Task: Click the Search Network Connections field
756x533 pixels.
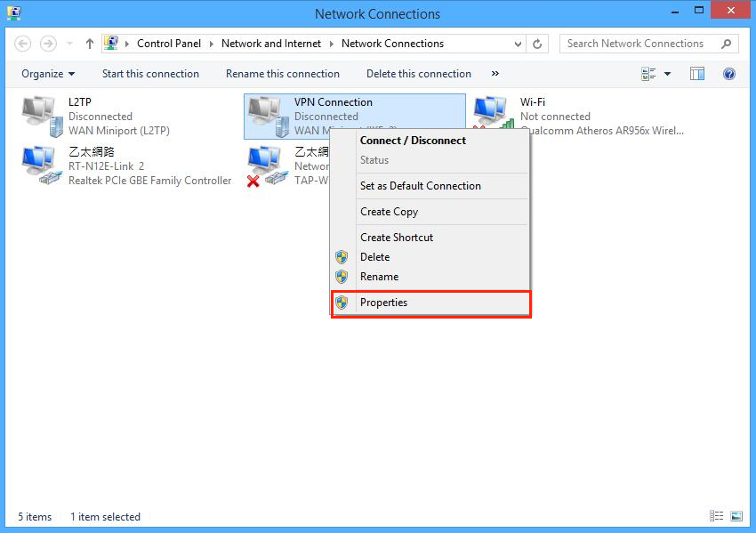Action: (x=640, y=44)
